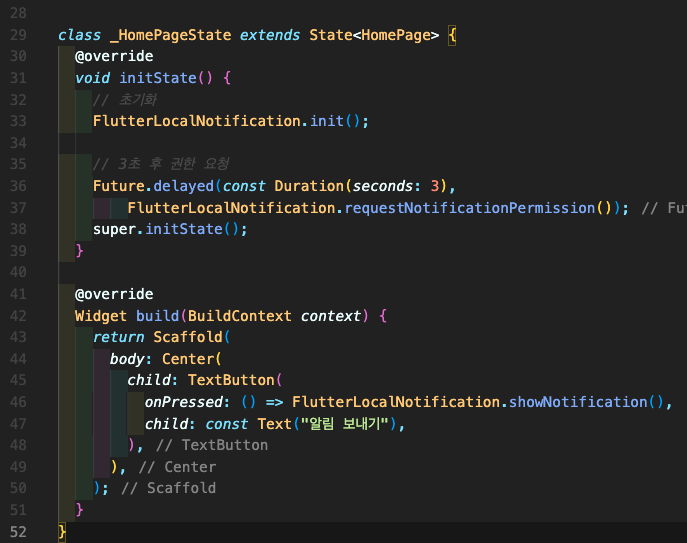The width and height of the screenshot is (687, 543).
Task: Click line number 29 in gutter
Action: pos(18,35)
